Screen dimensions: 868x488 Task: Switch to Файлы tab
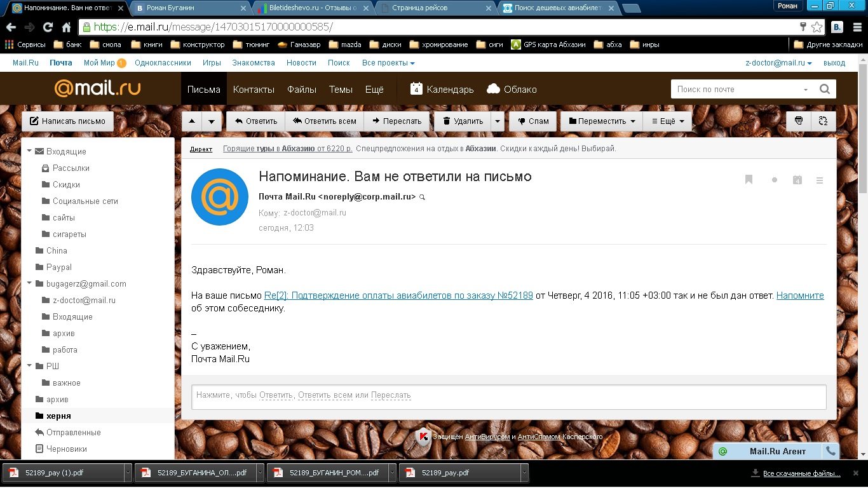pos(302,89)
